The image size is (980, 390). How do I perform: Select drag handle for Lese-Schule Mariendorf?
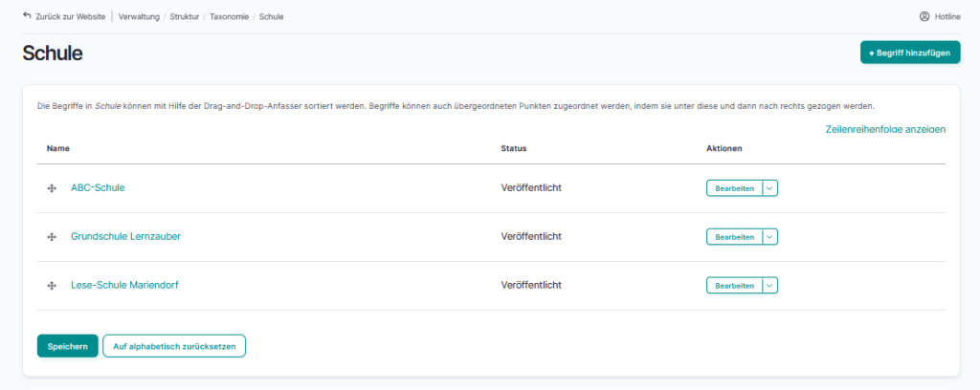(52, 286)
